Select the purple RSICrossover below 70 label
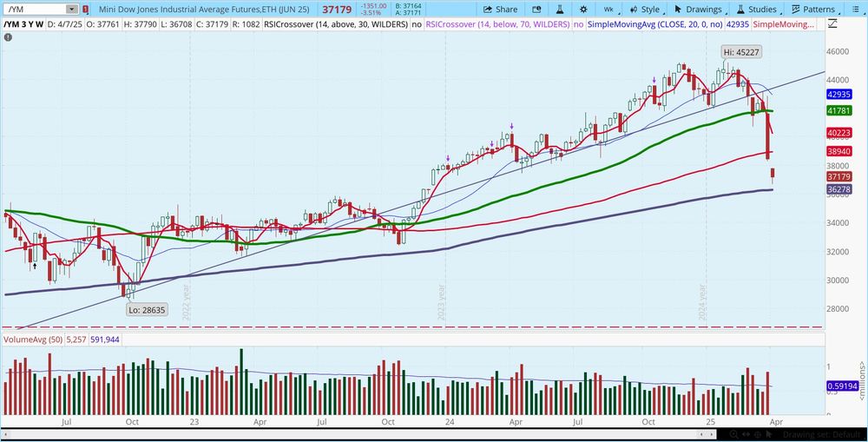868x442 pixels. click(497, 24)
